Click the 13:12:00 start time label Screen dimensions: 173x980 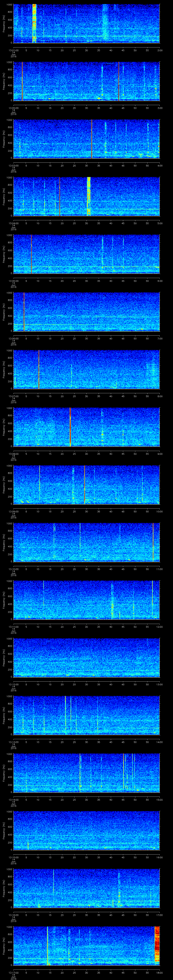[x=13, y=684]
